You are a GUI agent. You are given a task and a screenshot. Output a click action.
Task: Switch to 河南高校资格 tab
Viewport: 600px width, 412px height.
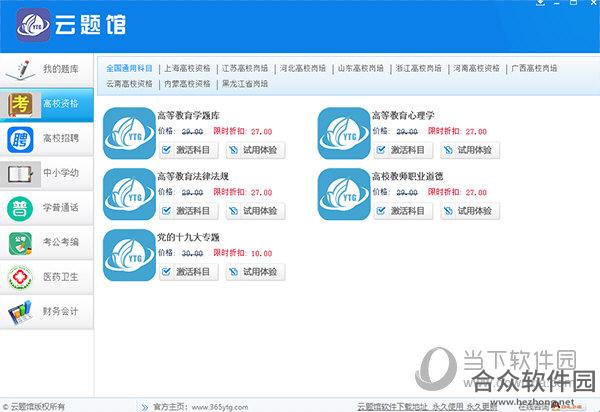tap(476, 68)
